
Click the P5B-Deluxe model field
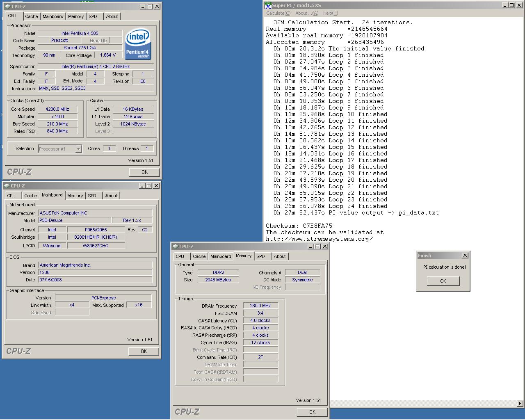point(75,220)
